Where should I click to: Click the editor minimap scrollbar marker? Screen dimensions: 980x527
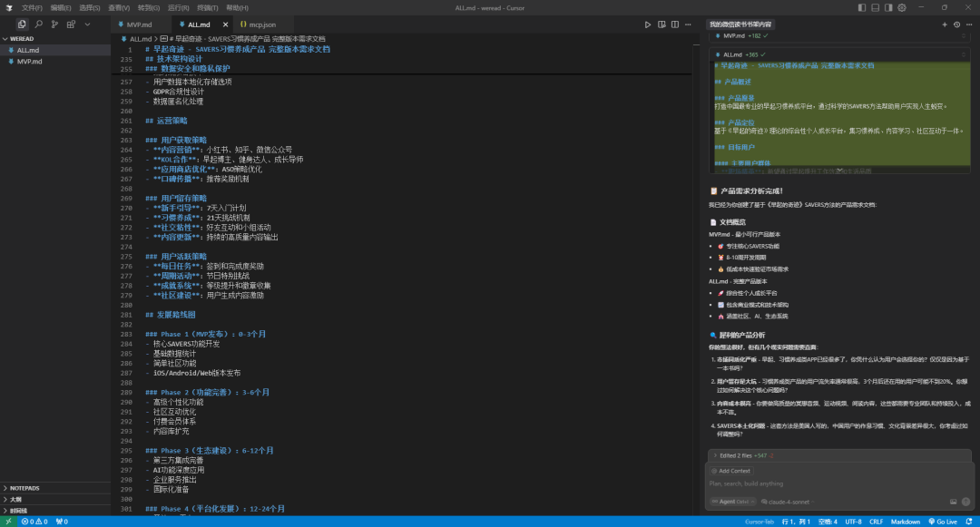[x=696, y=45]
